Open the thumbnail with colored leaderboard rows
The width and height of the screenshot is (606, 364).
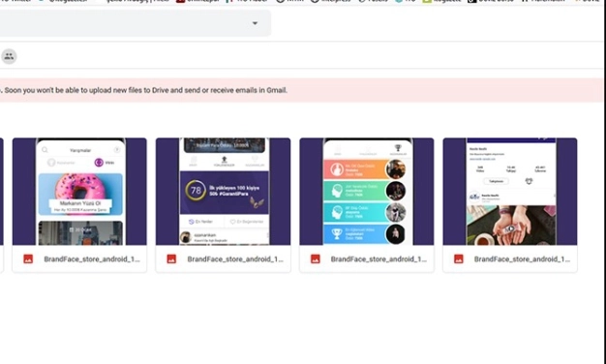(x=366, y=192)
